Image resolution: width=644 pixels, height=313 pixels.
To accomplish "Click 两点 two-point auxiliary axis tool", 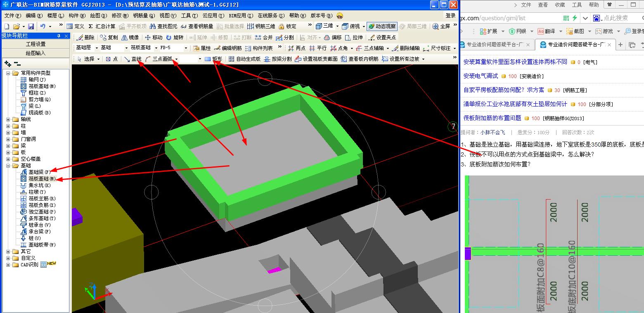I will 297,48.
